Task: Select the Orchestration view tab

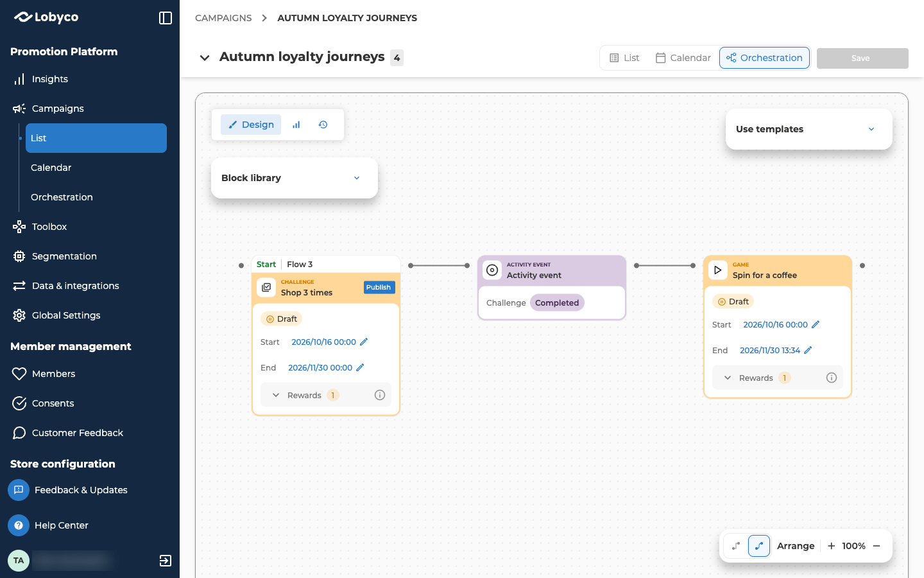Action: point(764,58)
